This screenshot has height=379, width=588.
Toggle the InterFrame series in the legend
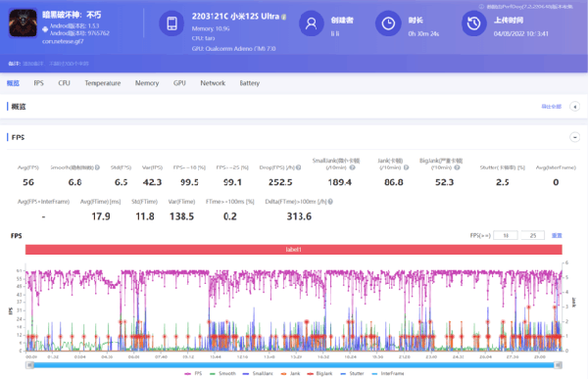pyautogui.click(x=388, y=374)
